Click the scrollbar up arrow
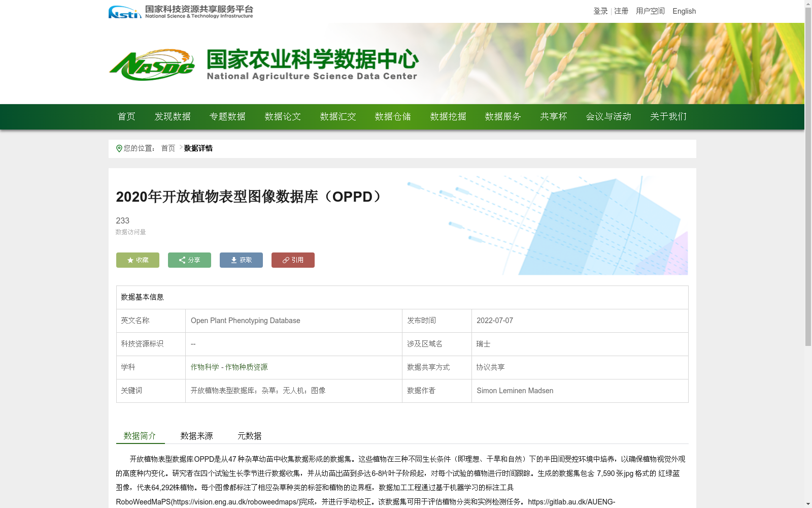Screen dimensions: 812x508 808,4
